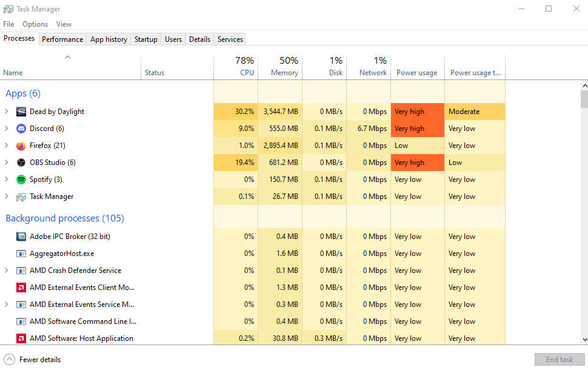This screenshot has height=370, width=588.
Task: Click the 0.3 MB/s disk cell
Action: tap(324, 338)
